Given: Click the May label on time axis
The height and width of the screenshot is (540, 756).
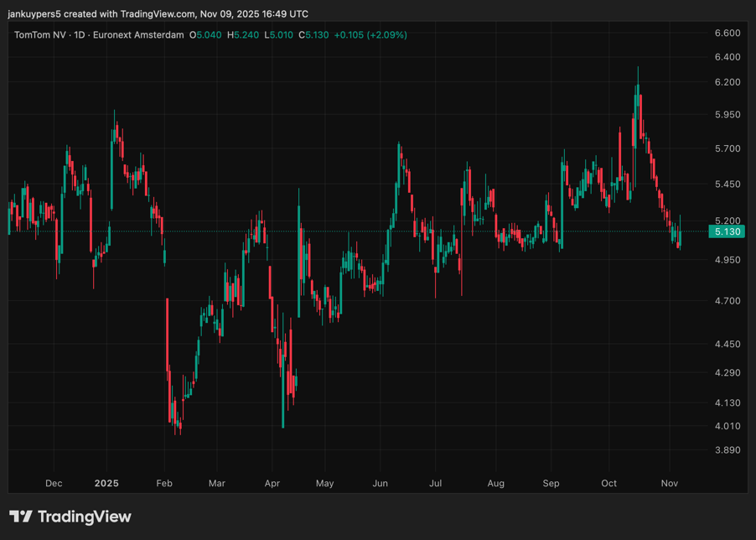Looking at the screenshot, I should click(x=325, y=483).
